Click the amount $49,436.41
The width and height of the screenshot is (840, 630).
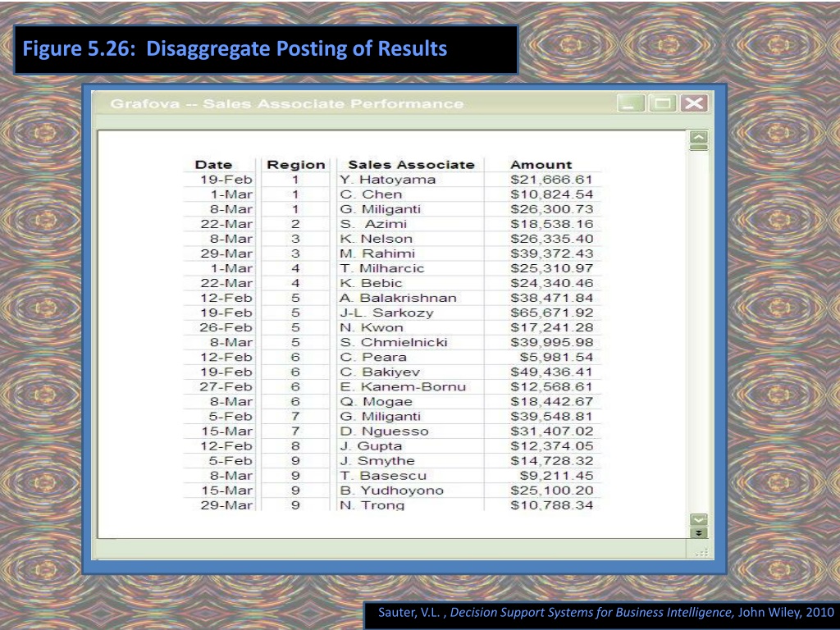click(x=551, y=372)
